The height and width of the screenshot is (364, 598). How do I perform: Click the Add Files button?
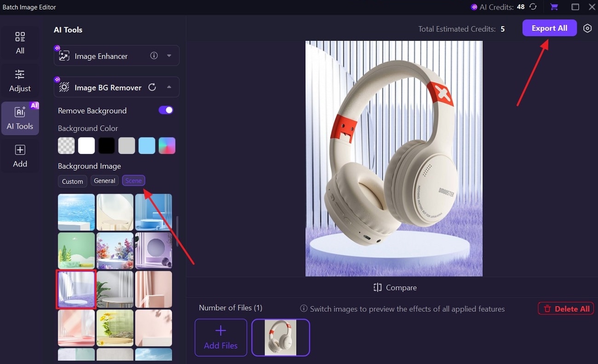pos(221,338)
